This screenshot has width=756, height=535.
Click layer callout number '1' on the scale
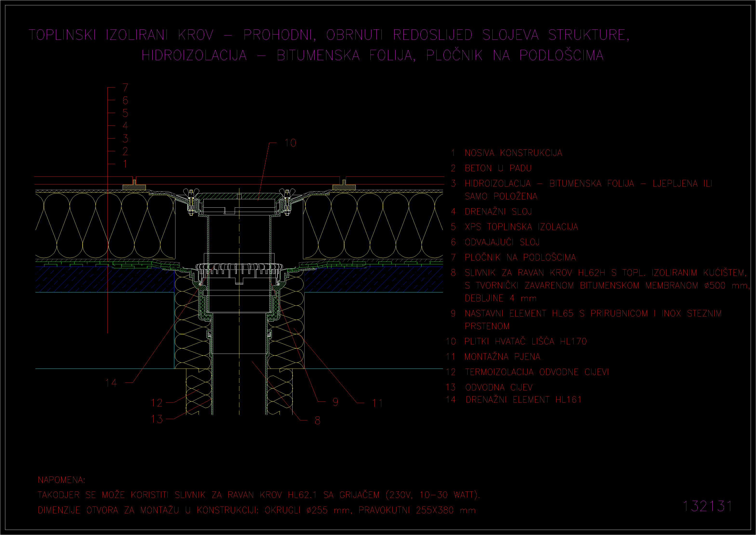coord(125,164)
